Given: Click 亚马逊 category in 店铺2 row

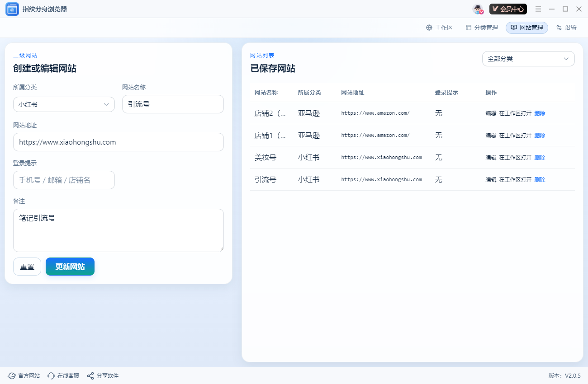Looking at the screenshot, I should (x=309, y=113).
